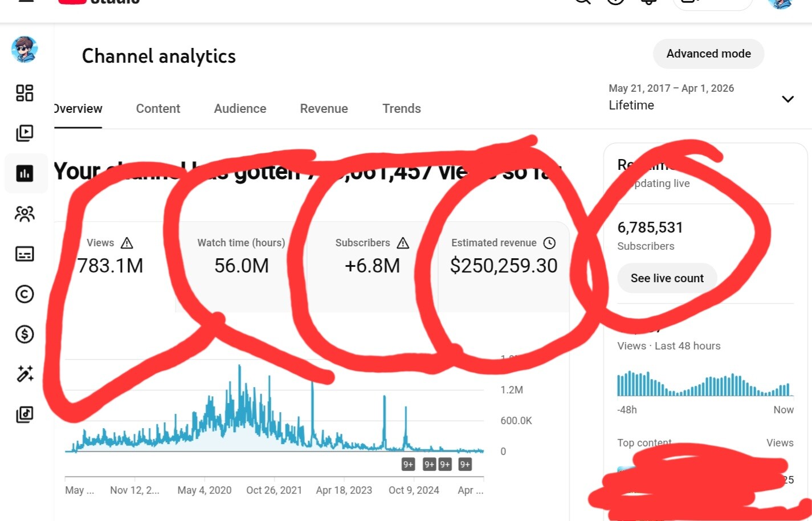Click the See live count button
This screenshot has width=812, height=521.
tap(667, 278)
